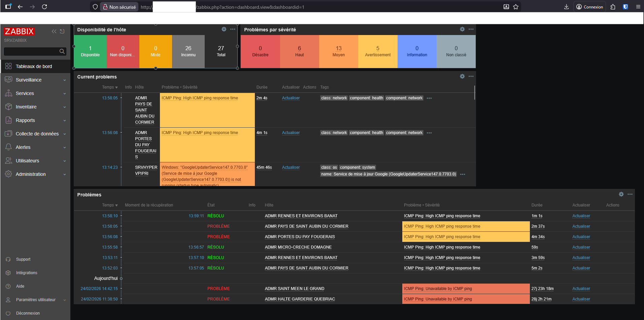Hide the sidebar using the arrow-box icon
The height and width of the screenshot is (320, 644).
62,31
